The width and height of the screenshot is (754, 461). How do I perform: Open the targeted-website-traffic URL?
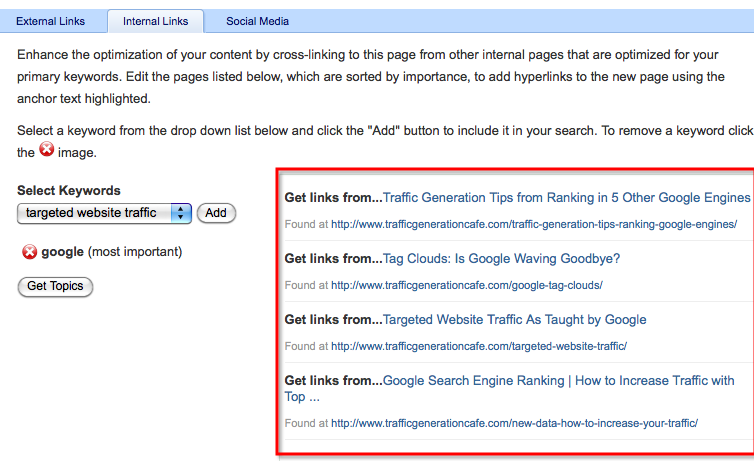point(479,346)
